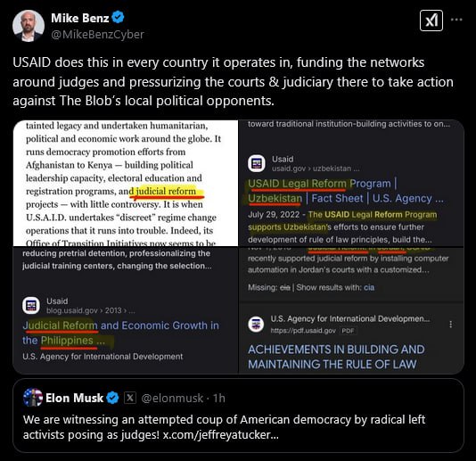Click Mike Benz's blue verified badge
This screenshot has width=476, height=461.
pos(118,17)
